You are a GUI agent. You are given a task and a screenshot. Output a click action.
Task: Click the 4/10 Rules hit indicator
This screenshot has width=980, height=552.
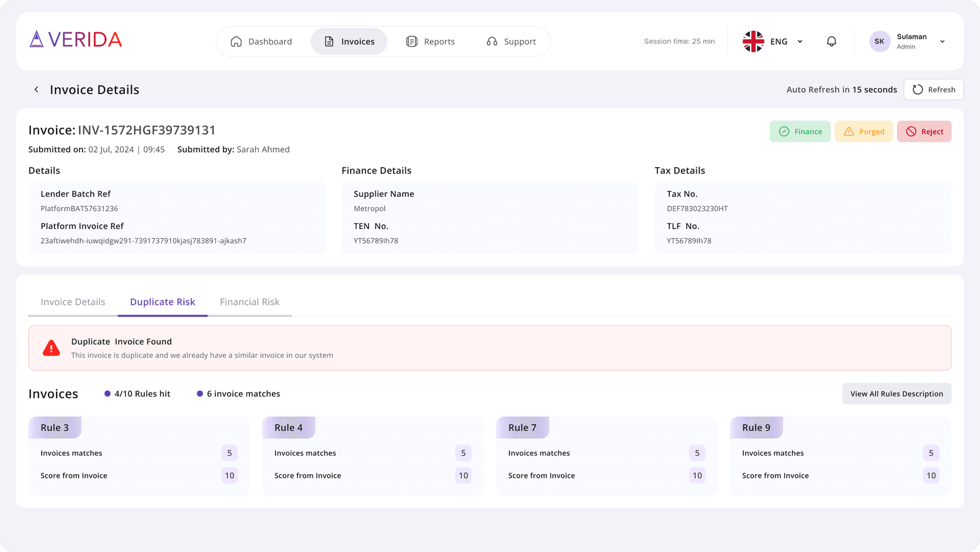point(137,394)
